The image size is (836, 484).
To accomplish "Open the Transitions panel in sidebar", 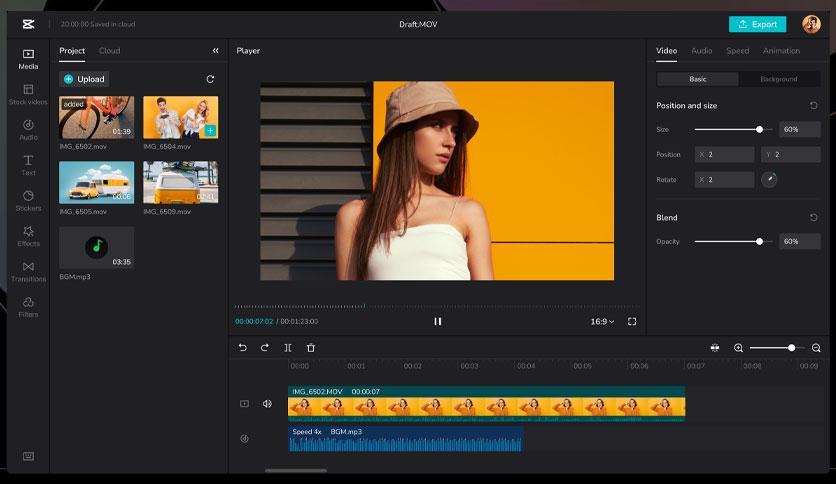I will 28,271.
